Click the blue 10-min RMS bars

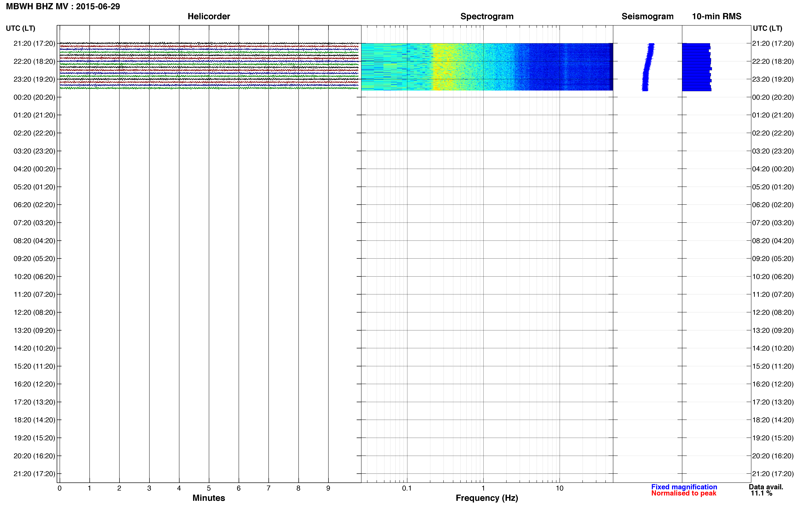point(697,67)
